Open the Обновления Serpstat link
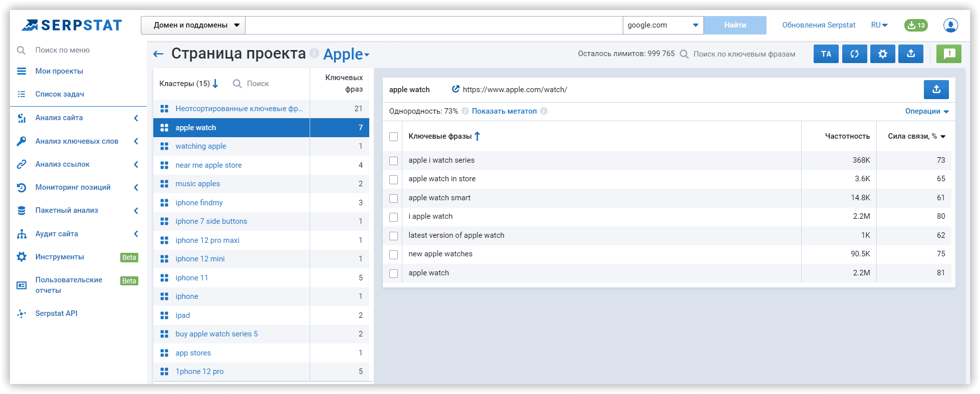Screen dimensions: 980x394 click(819, 25)
